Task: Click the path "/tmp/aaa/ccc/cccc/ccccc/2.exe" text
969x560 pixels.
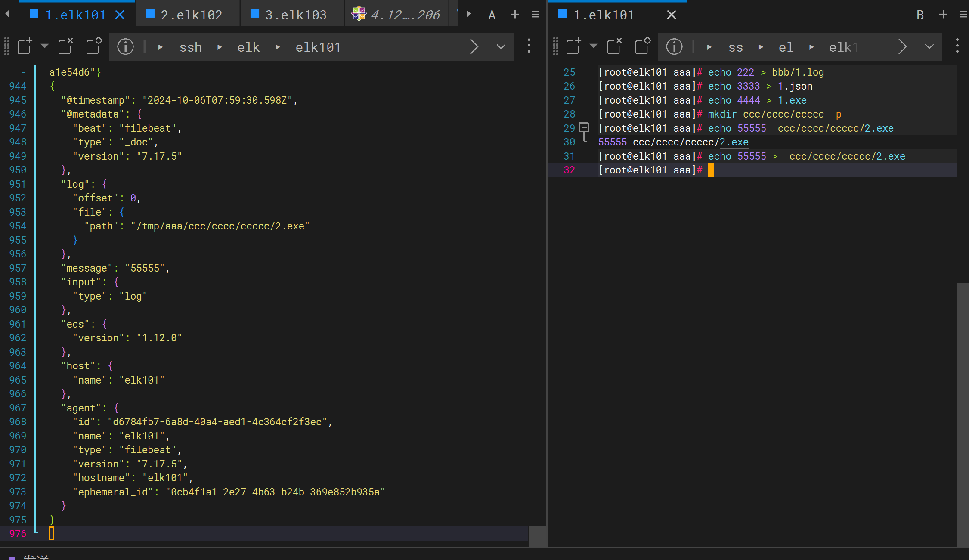Action: click(x=220, y=226)
